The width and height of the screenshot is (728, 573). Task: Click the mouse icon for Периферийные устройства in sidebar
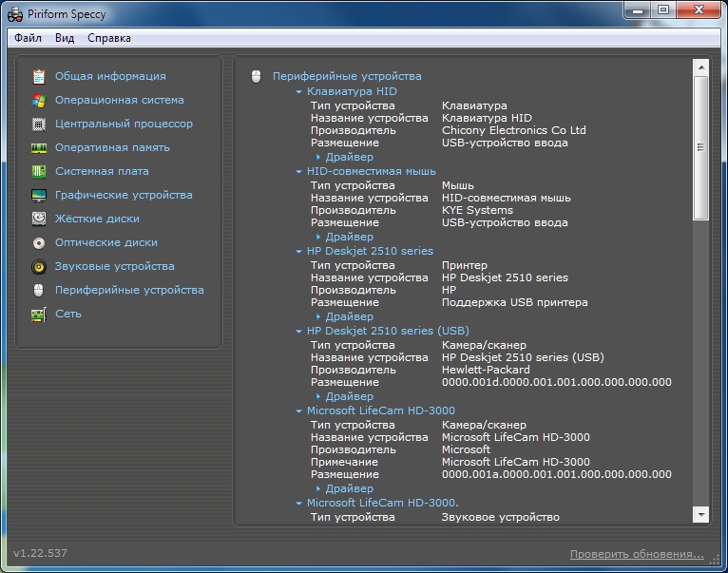(39, 290)
